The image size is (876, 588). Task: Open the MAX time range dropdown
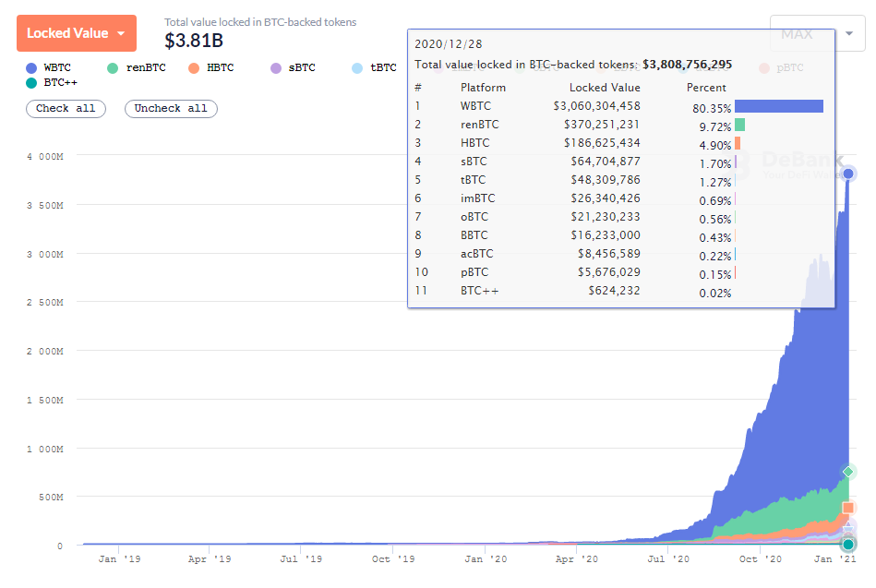tap(817, 33)
